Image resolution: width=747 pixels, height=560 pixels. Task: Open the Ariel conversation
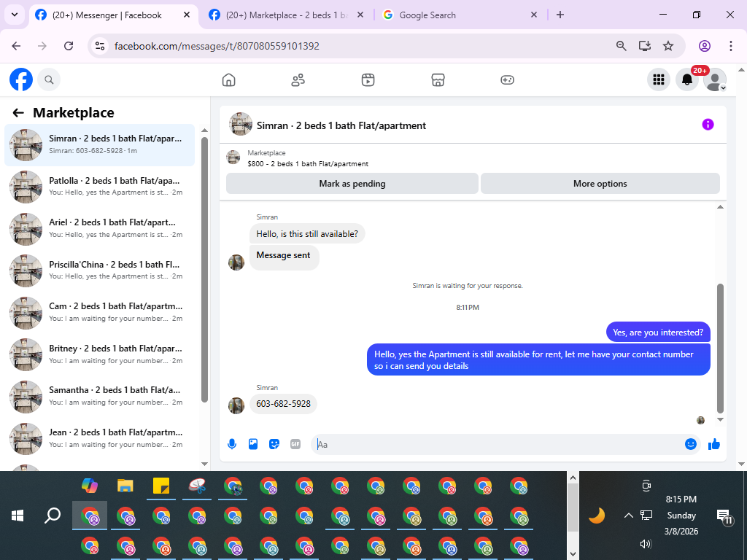(99, 228)
